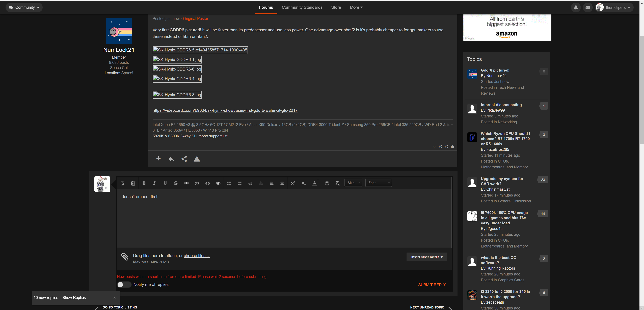Go to the Forums tab
The image size is (644, 310).
(266, 8)
